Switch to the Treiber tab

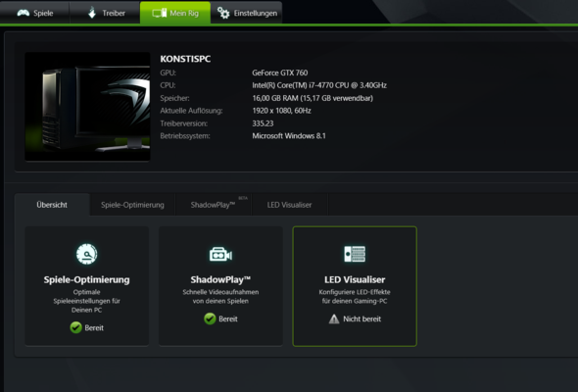click(105, 13)
